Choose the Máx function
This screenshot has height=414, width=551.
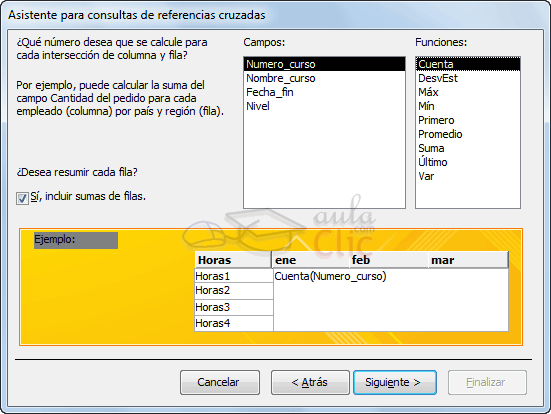[468, 92]
